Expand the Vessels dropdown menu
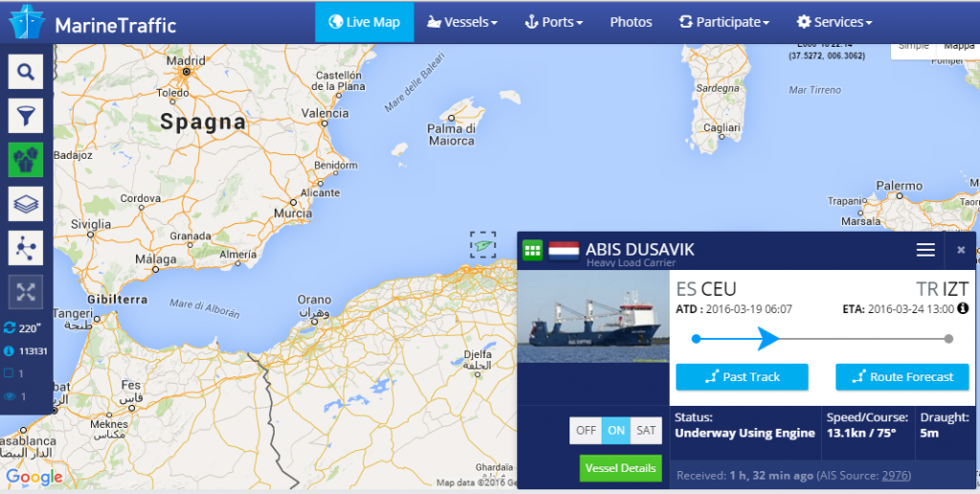 (462, 22)
